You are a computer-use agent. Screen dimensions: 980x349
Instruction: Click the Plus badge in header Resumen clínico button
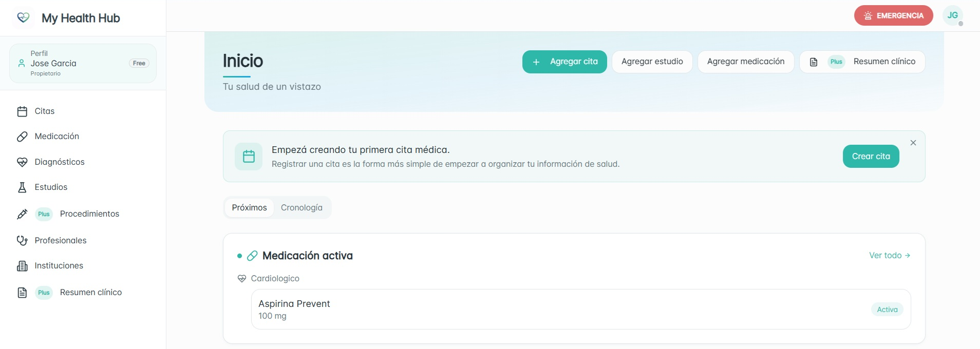point(836,62)
